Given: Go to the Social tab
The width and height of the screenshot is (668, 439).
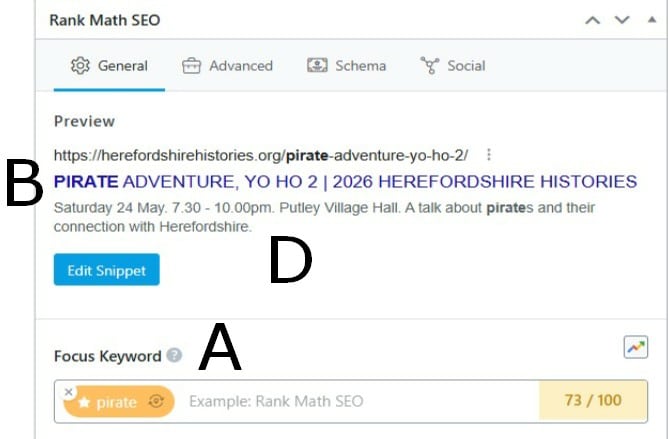Looking at the screenshot, I should pos(453,66).
